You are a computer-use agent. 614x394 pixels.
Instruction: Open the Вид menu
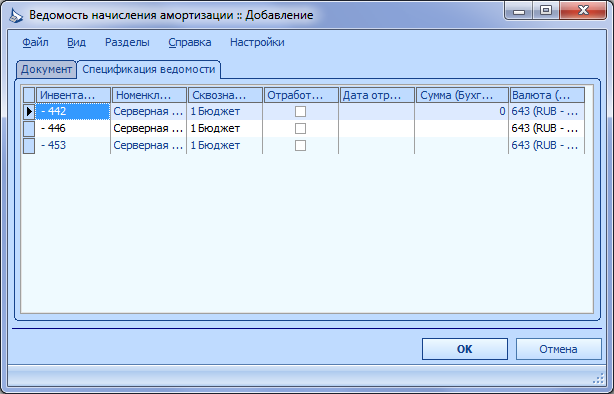click(x=76, y=42)
